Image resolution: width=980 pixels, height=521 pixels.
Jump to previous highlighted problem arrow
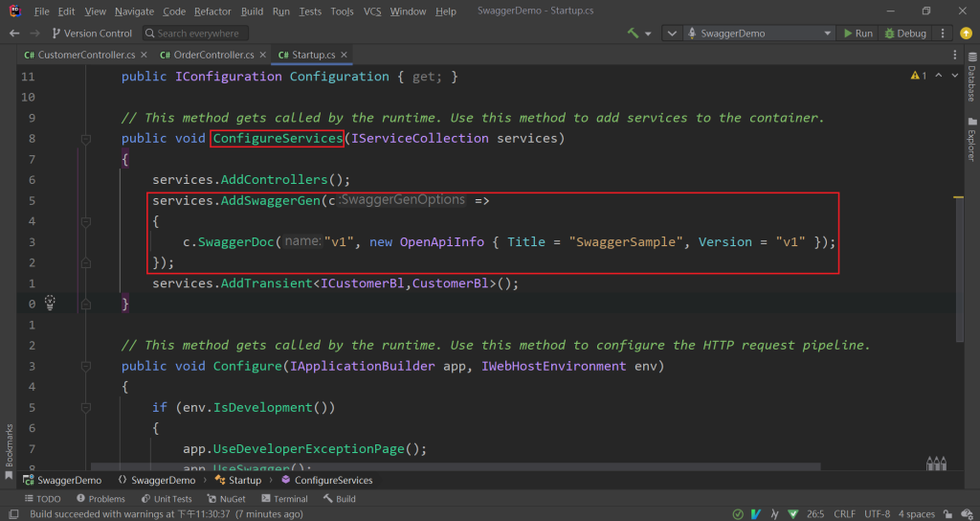(x=938, y=76)
